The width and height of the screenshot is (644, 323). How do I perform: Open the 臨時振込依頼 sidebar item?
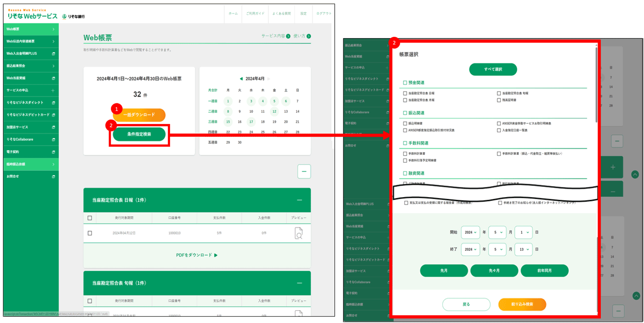click(x=31, y=164)
